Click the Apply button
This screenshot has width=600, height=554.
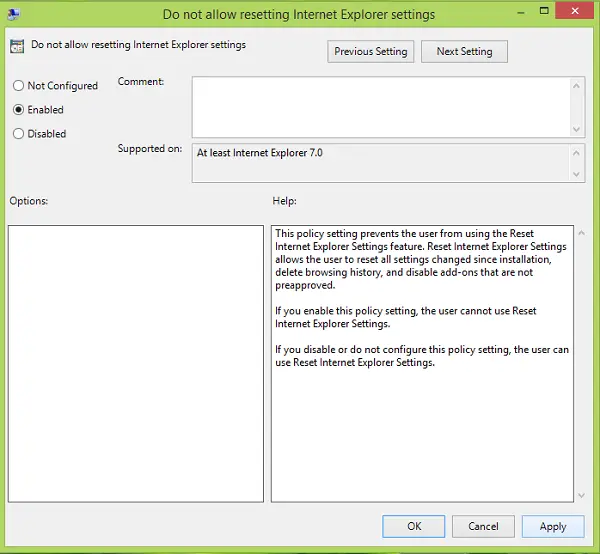pos(553,526)
